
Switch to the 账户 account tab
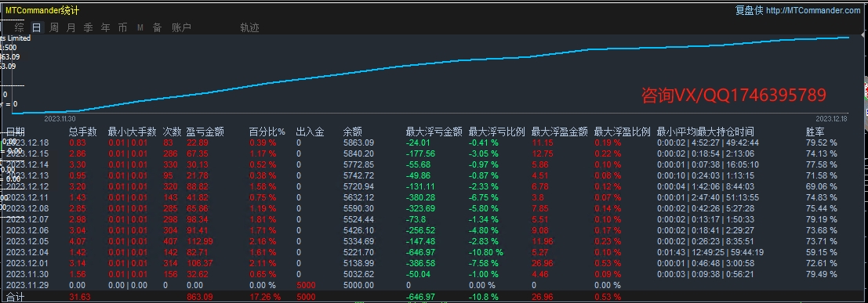tap(181, 27)
